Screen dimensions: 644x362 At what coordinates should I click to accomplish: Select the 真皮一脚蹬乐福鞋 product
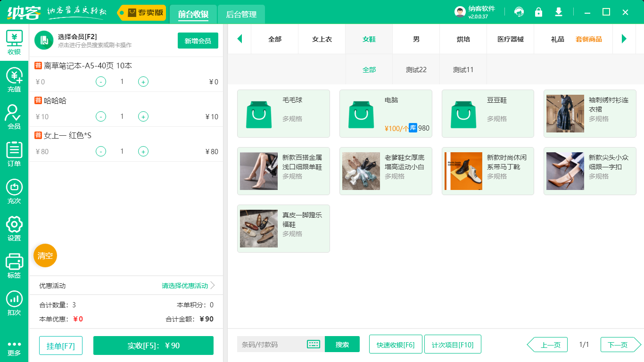point(283,229)
